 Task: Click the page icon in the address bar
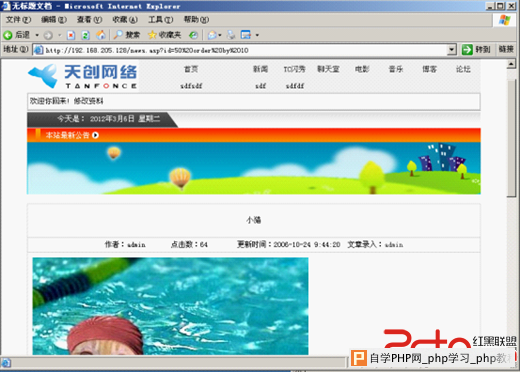click(39, 50)
